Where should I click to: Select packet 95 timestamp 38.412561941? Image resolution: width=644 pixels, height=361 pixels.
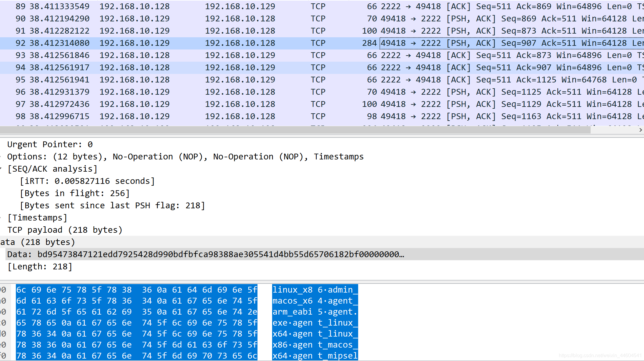tap(59, 80)
